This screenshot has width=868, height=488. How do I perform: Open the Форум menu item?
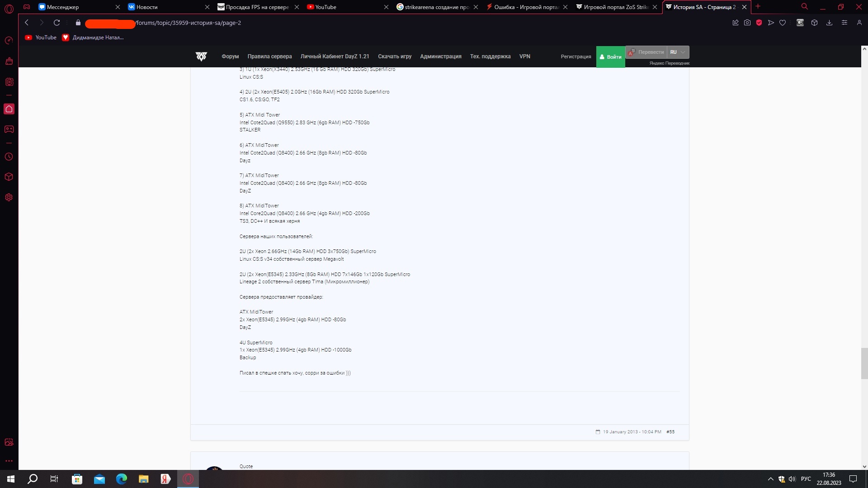[x=230, y=56]
